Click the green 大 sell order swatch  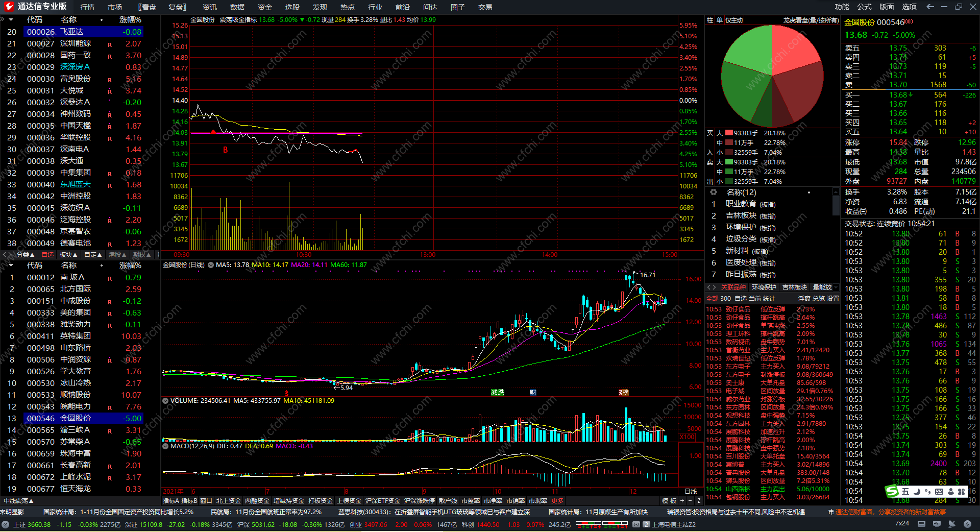tap(729, 162)
